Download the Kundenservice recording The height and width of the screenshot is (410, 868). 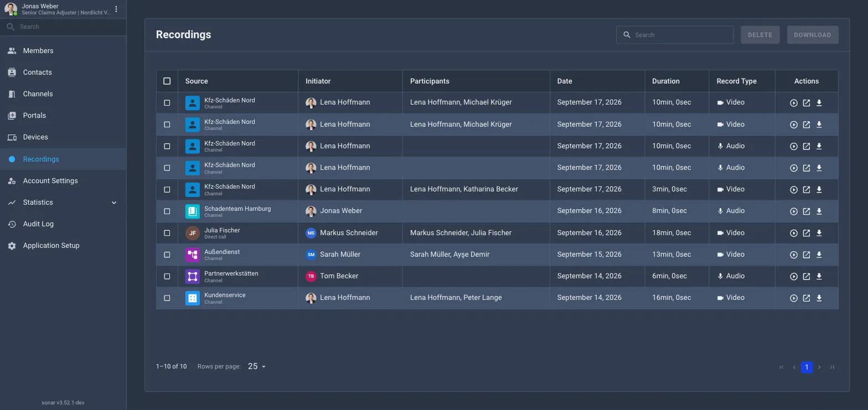pyautogui.click(x=819, y=298)
